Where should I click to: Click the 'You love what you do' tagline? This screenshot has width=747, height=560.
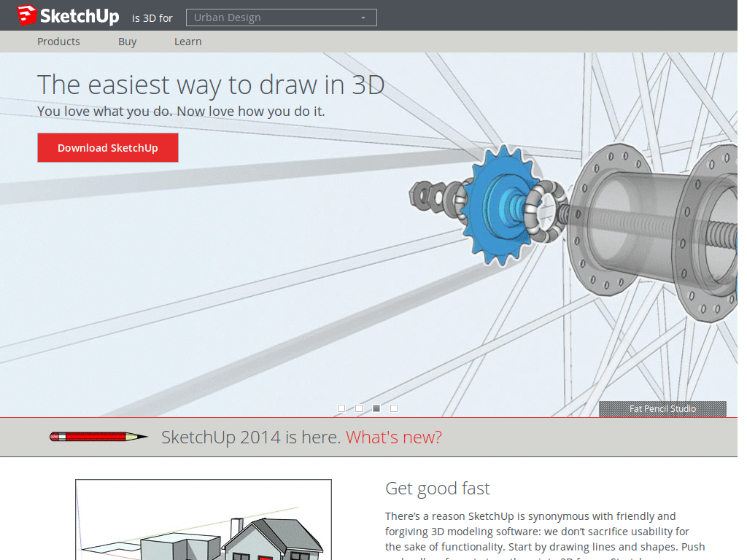pyautogui.click(x=181, y=112)
